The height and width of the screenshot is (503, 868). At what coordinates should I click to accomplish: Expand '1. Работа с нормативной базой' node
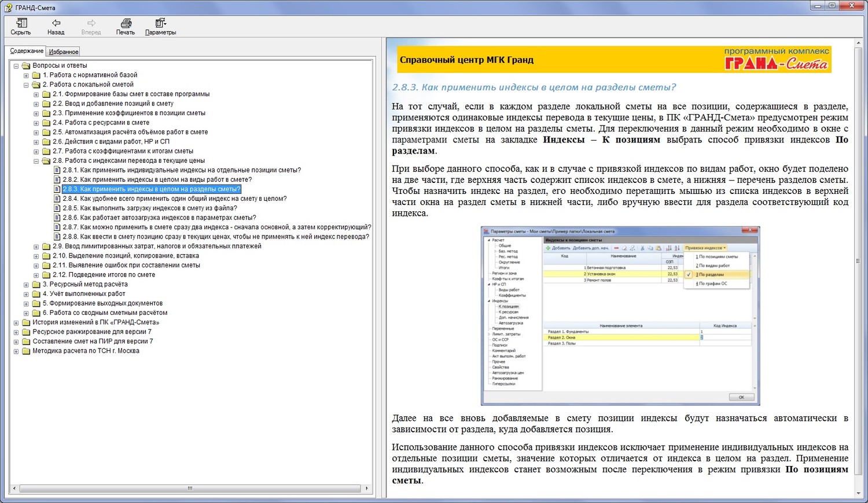pyautogui.click(x=26, y=75)
